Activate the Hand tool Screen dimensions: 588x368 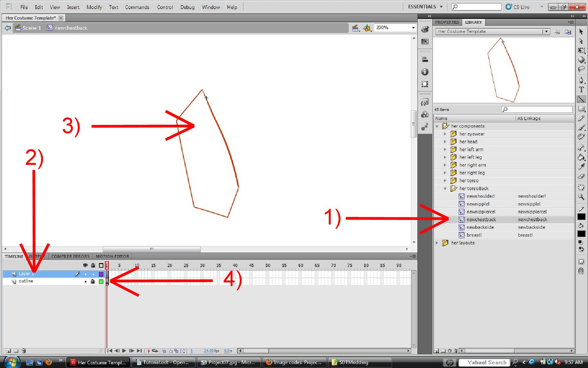click(581, 187)
